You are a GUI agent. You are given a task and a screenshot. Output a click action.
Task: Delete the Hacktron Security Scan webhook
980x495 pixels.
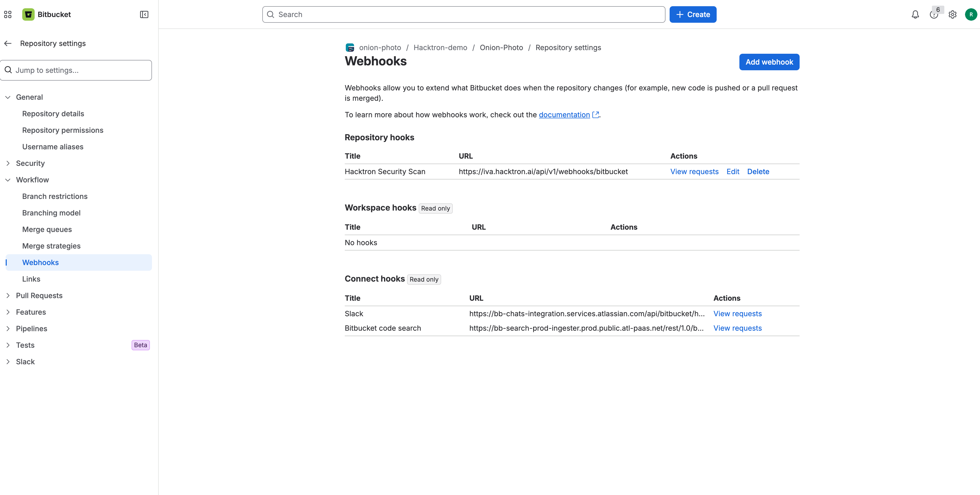pyautogui.click(x=758, y=172)
